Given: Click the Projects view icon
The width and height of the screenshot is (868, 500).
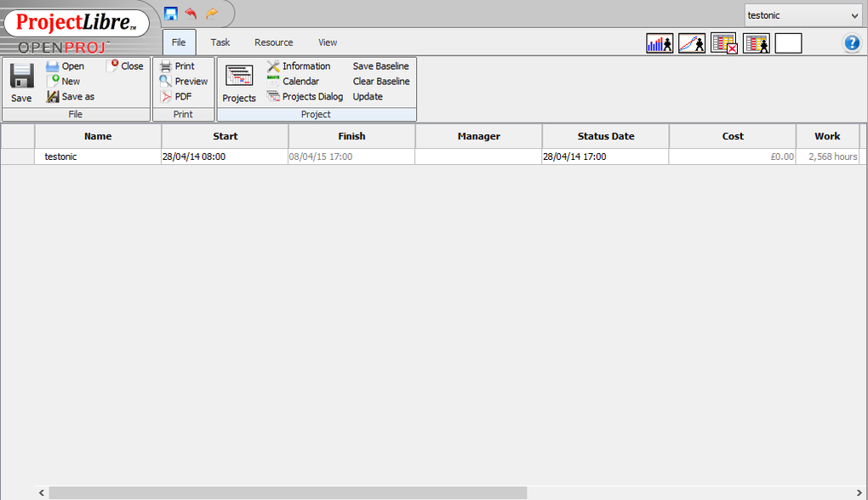Looking at the screenshot, I should coord(239,76).
